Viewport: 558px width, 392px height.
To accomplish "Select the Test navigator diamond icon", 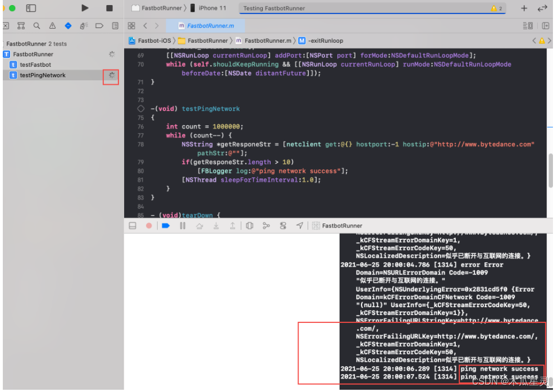I will (x=68, y=26).
